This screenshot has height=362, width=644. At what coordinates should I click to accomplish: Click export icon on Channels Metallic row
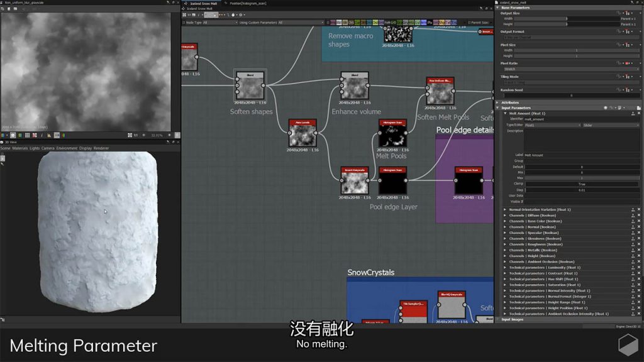[x=633, y=250]
